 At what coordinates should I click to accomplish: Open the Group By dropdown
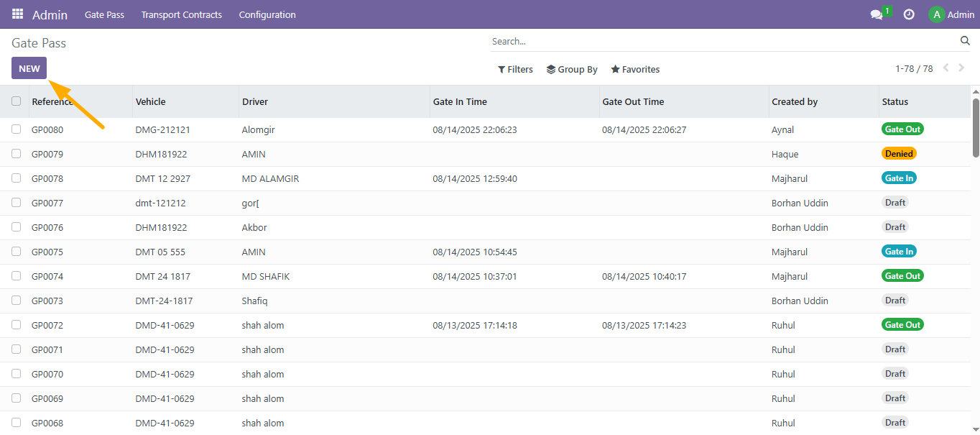click(572, 70)
